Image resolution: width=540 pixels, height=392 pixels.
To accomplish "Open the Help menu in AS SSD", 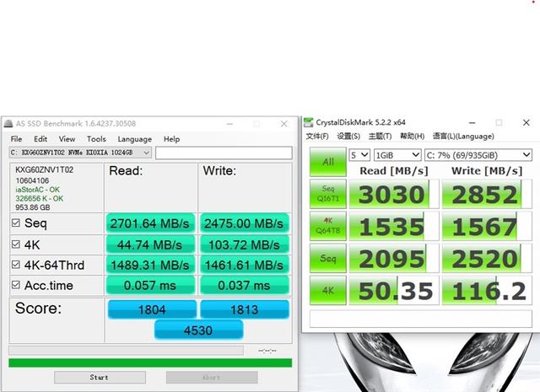I will click(x=171, y=139).
